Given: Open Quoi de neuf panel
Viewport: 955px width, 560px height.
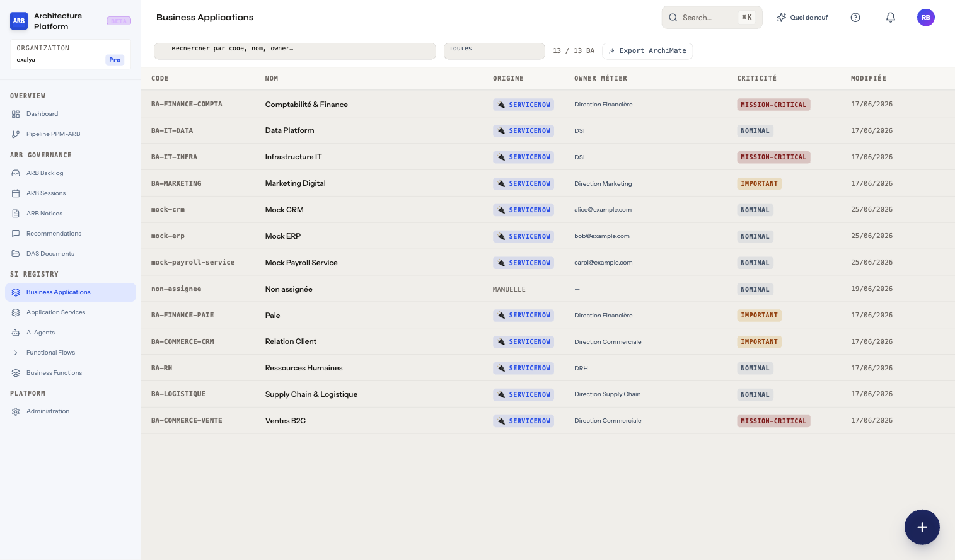Looking at the screenshot, I should [x=802, y=18].
